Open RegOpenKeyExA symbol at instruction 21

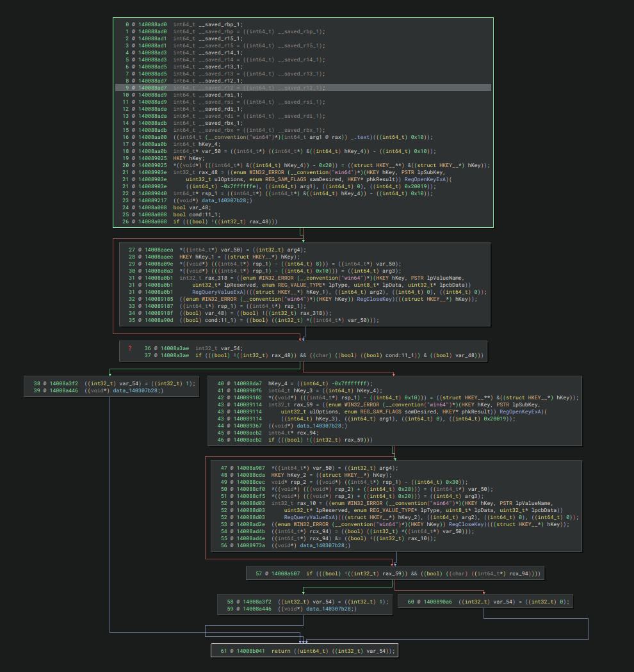427,180
